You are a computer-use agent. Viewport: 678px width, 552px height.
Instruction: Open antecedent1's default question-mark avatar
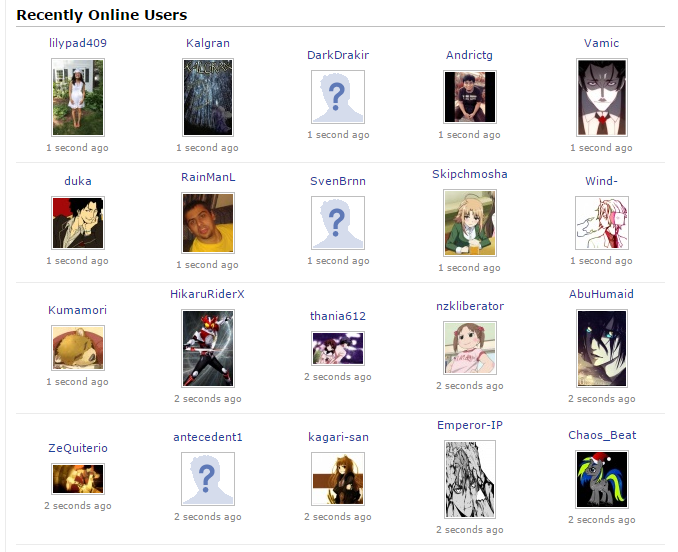[208, 479]
